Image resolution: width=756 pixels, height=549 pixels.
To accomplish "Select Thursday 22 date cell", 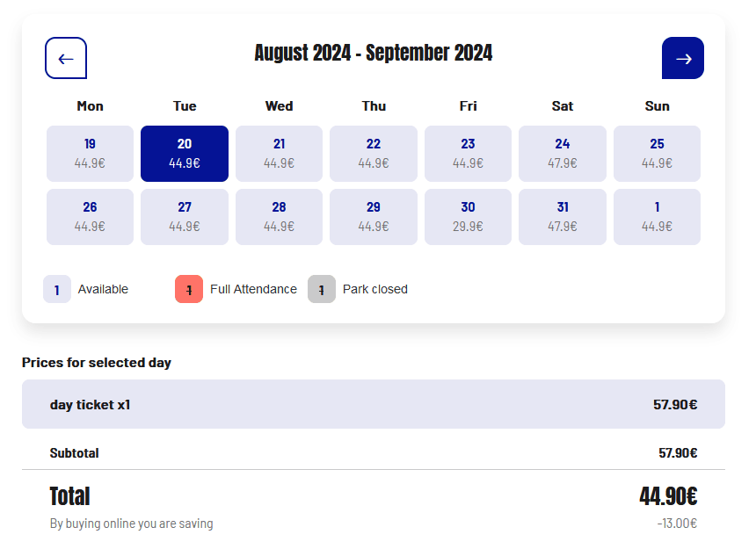I will pos(374,154).
